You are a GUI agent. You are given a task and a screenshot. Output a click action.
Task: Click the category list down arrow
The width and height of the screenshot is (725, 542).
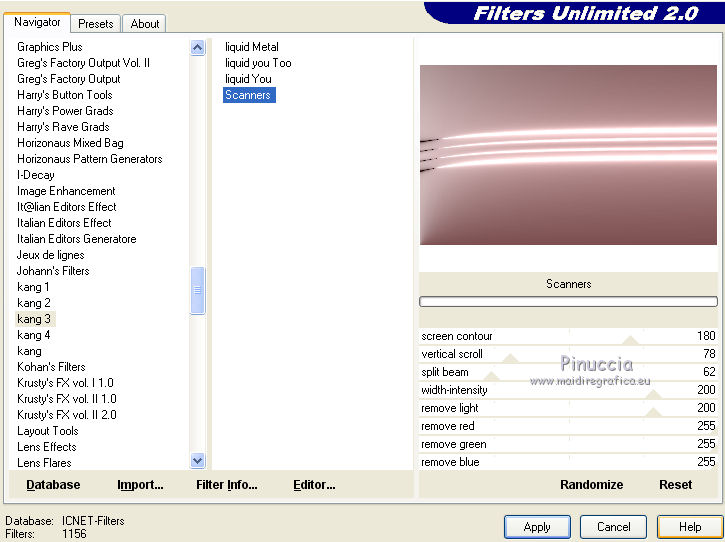point(197,461)
